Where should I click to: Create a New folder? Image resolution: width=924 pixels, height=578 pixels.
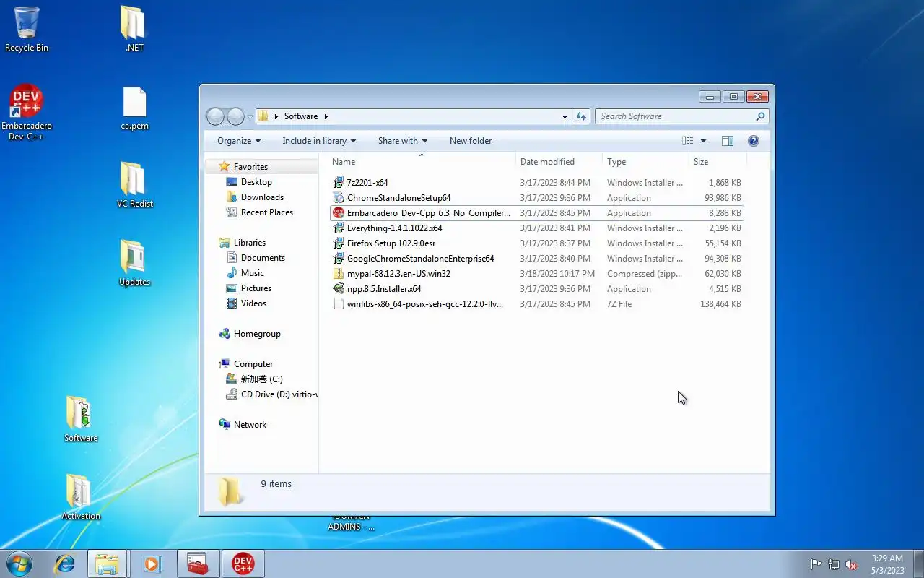point(471,141)
